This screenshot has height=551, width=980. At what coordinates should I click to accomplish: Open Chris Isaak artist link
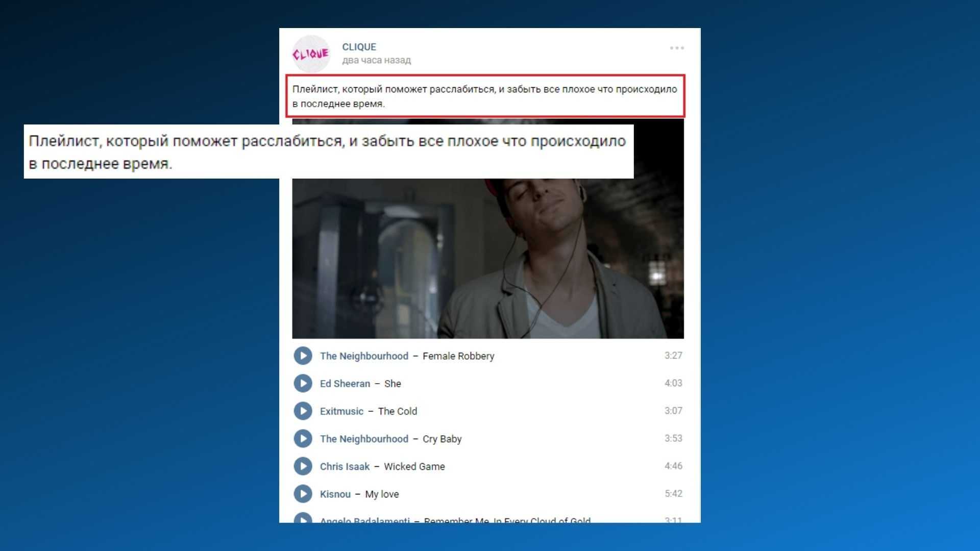pos(345,466)
